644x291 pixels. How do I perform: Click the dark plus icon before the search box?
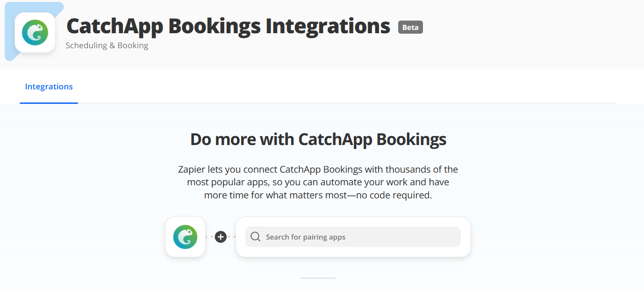tap(221, 237)
